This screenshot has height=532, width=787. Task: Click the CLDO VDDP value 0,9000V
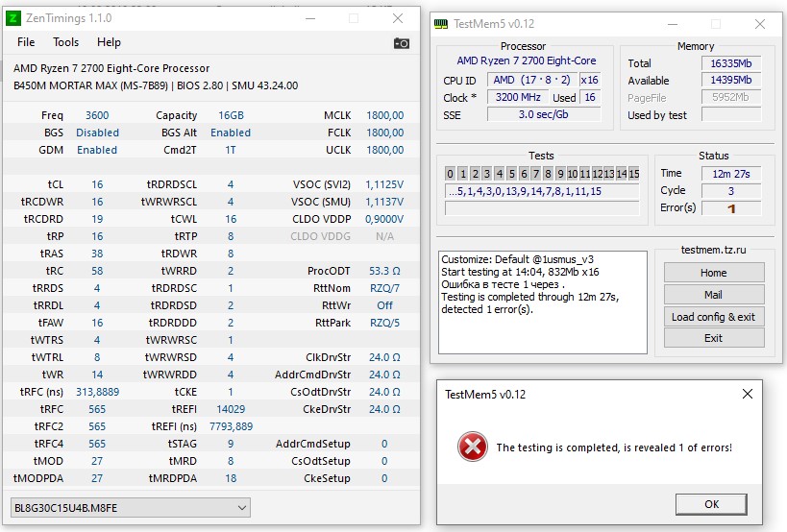coord(384,219)
